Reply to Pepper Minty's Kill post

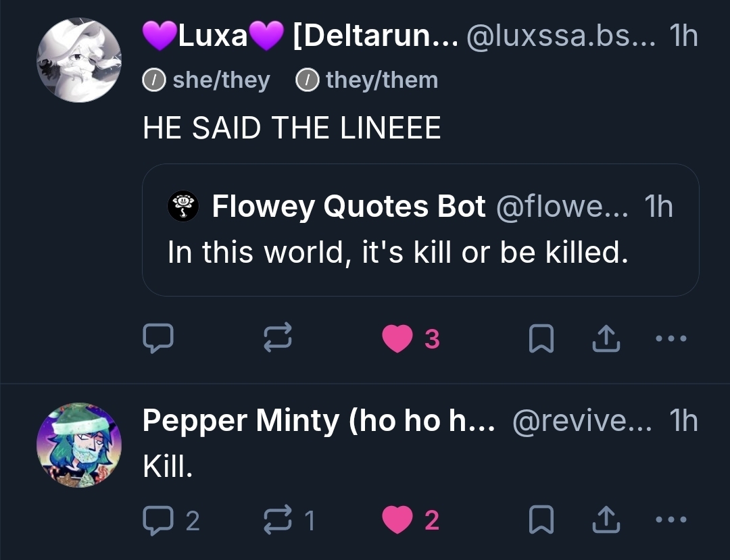158,519
